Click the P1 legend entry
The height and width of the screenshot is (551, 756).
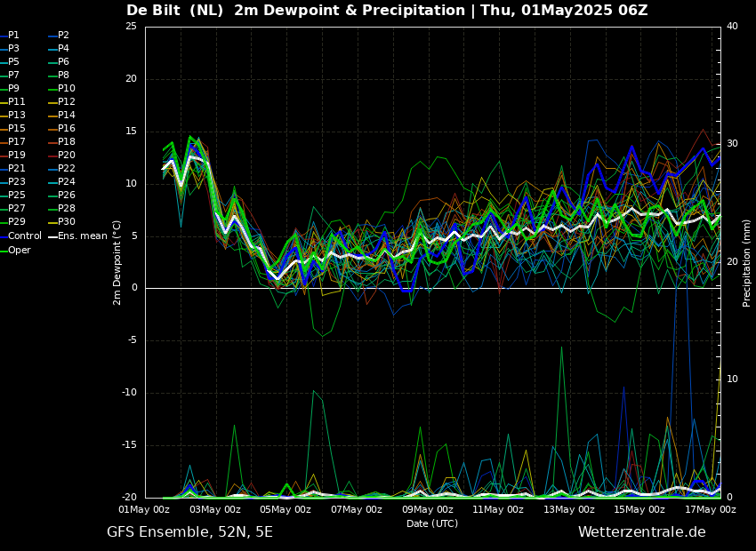click(10, 36)
